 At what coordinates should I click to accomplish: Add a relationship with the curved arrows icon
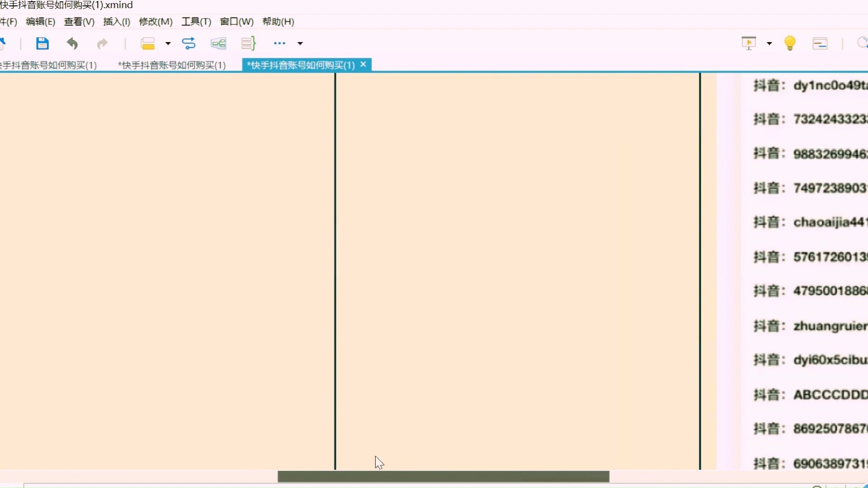point(189,43)
